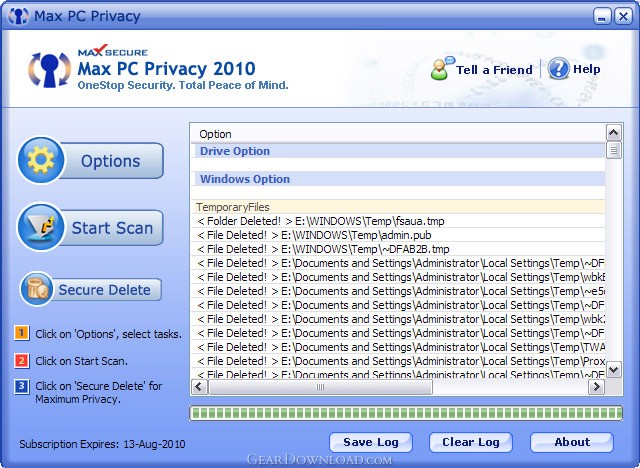The image size is (640, 468).
Task: Click the vertical scrollbar thumb
Action: [x=613, y=150]
